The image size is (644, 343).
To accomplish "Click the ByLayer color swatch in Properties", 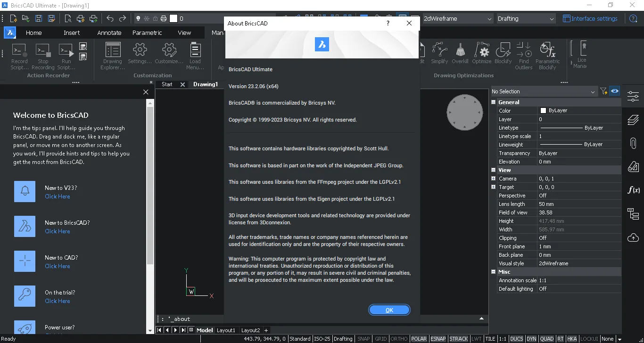I will point(543,111).
